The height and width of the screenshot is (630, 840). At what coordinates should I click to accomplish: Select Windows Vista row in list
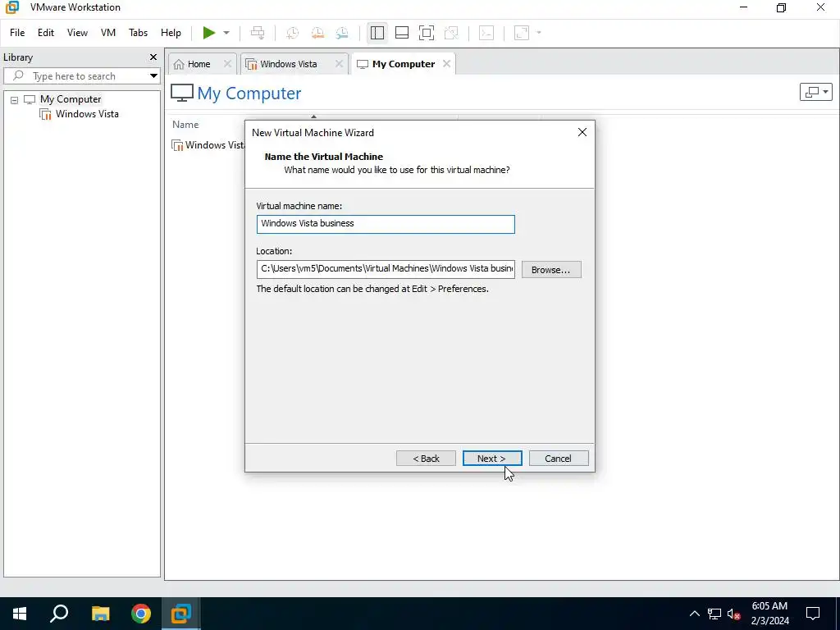[x=208, y=145]
